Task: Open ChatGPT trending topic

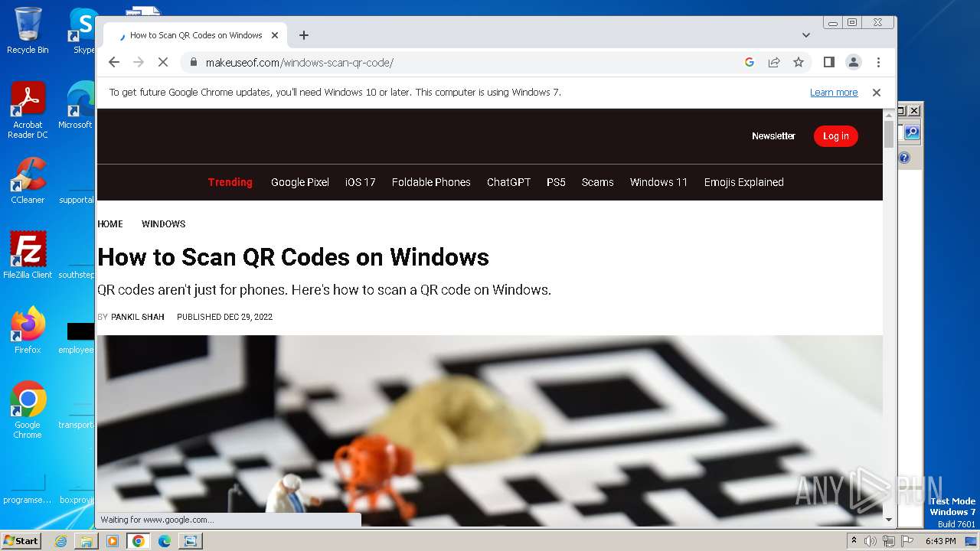Action: (508, 182)
